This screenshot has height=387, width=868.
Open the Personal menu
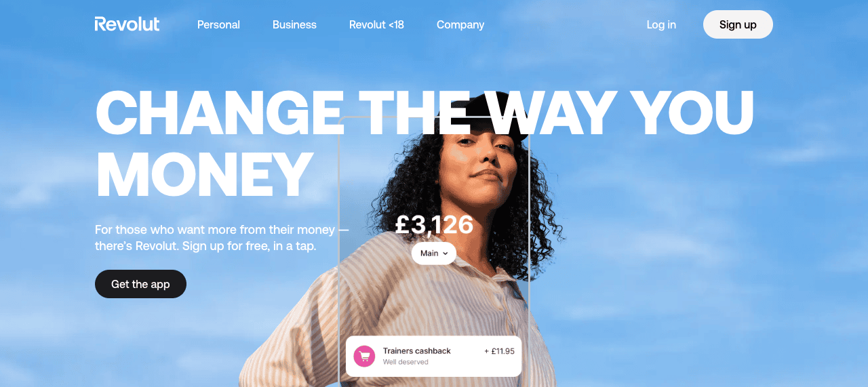(x=218, y=24)
